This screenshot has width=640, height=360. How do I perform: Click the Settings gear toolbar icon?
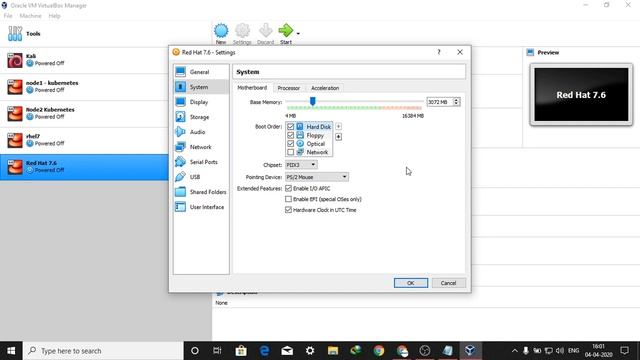pyautogui.click(x=242, y=33)
